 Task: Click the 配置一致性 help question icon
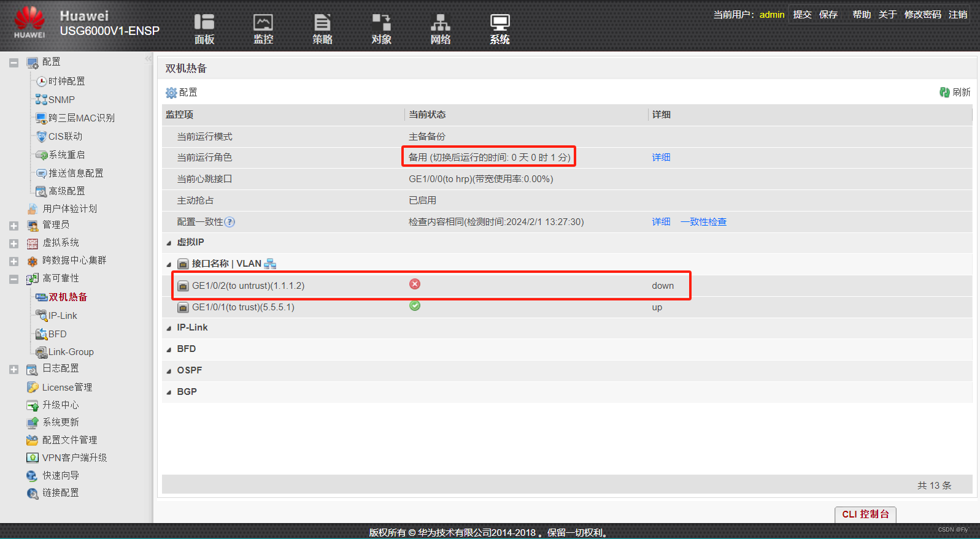[230, 222]
